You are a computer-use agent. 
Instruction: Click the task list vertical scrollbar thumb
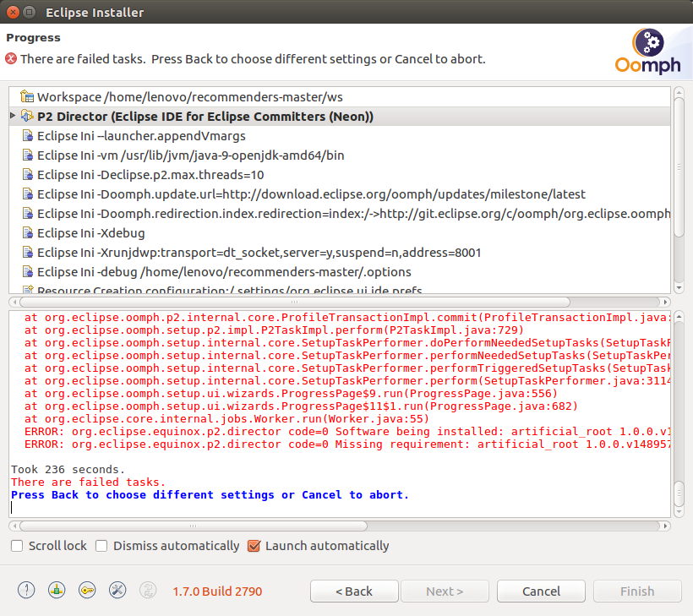pyautogui.click(x=679, y=168)
